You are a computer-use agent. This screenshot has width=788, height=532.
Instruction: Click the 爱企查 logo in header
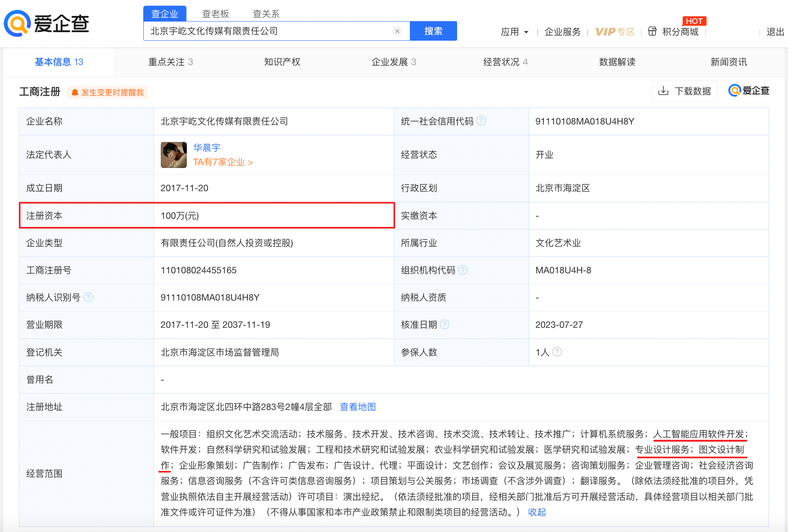point(46,24)
